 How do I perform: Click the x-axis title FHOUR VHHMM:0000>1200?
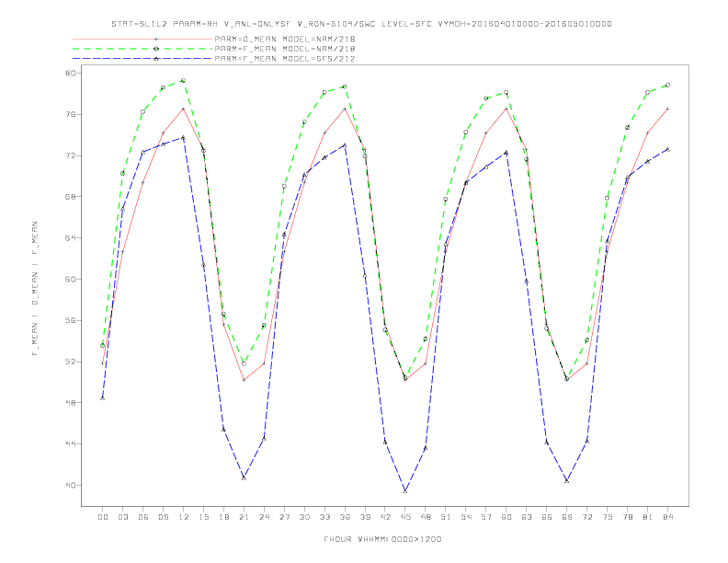point(382,539)
